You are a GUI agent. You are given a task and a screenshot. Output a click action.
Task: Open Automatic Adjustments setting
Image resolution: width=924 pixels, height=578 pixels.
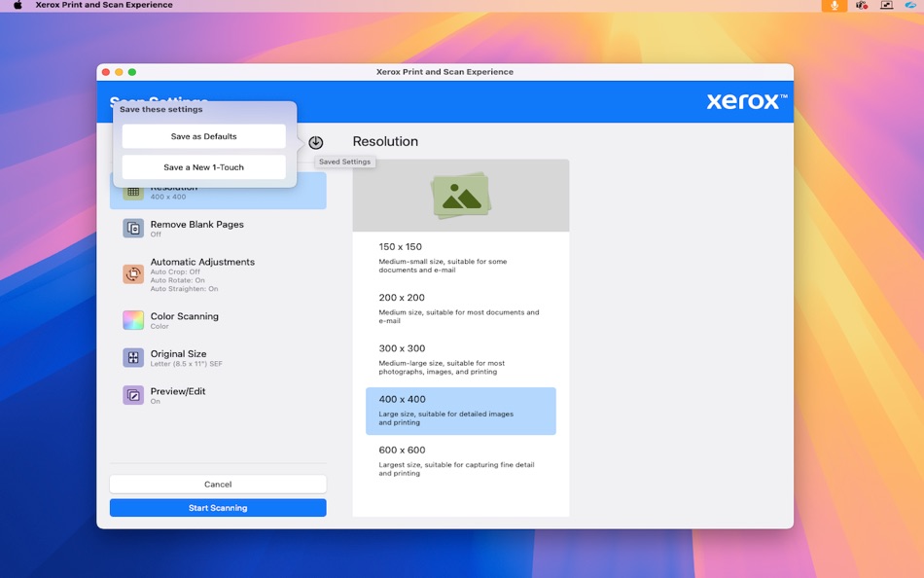click(x=218, y=274)
